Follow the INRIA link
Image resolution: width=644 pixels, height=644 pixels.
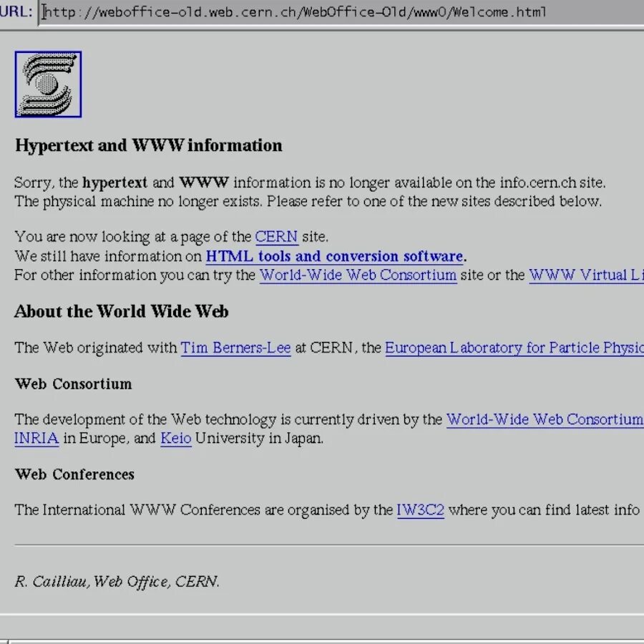click(36, 438)
